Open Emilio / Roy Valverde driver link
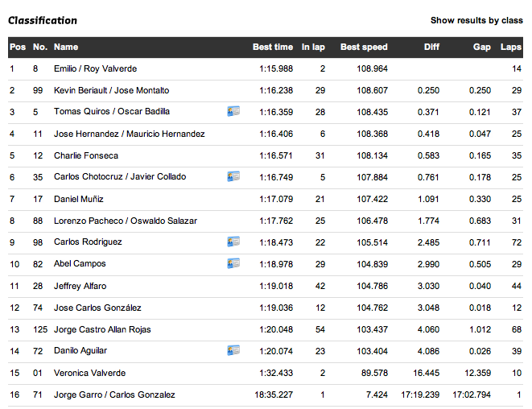Image resolution: width=532 pixels, height=409 pixels. [95, 69]
